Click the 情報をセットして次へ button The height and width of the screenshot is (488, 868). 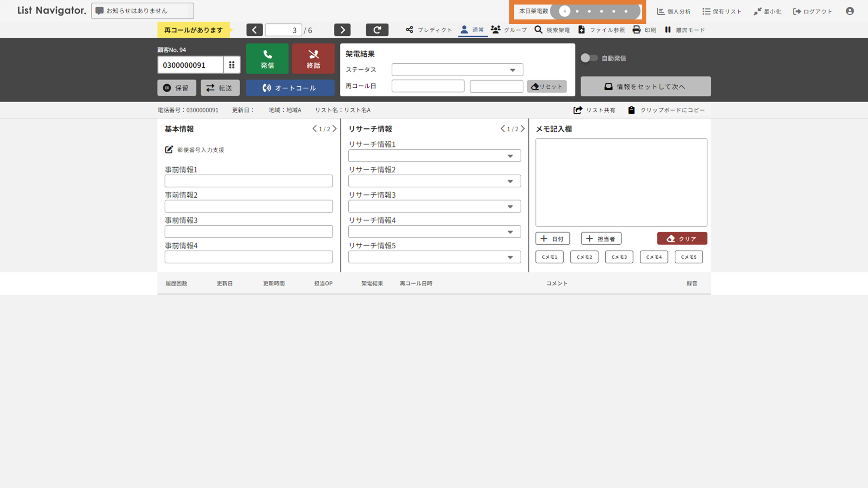(645, 86)
